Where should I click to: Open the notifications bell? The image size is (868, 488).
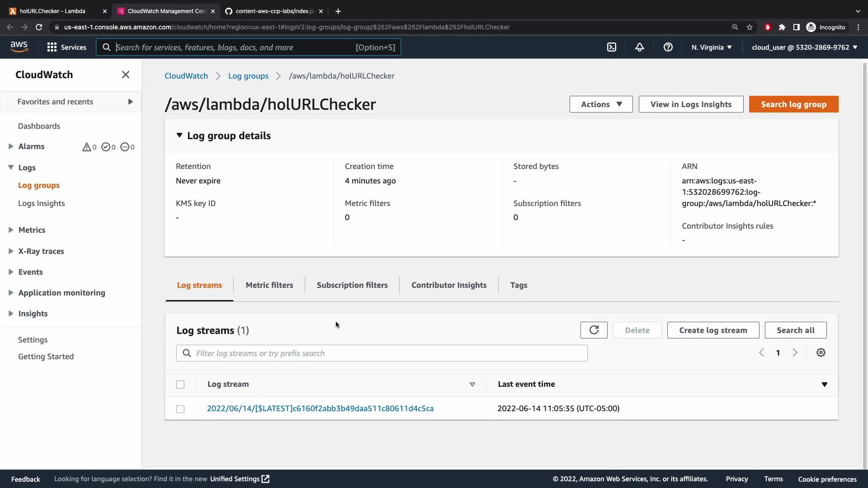pyautogui.click(x=639, y=47)
